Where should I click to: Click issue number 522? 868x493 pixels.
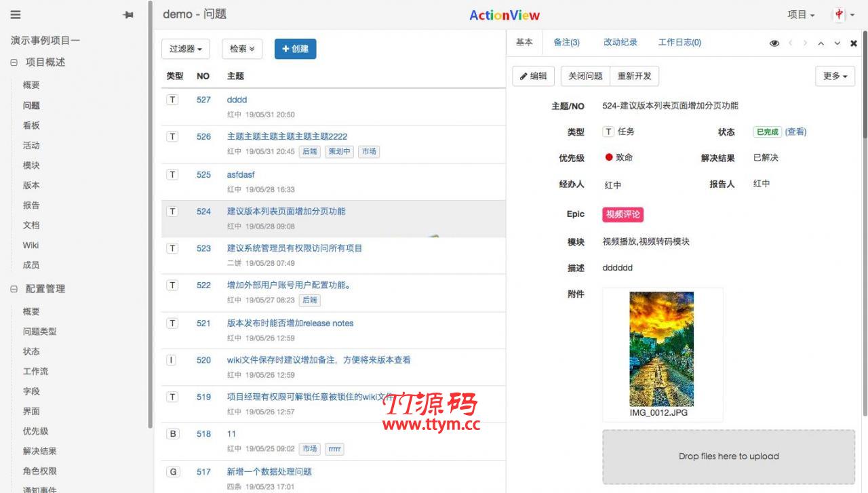click(x=203, y=285)
